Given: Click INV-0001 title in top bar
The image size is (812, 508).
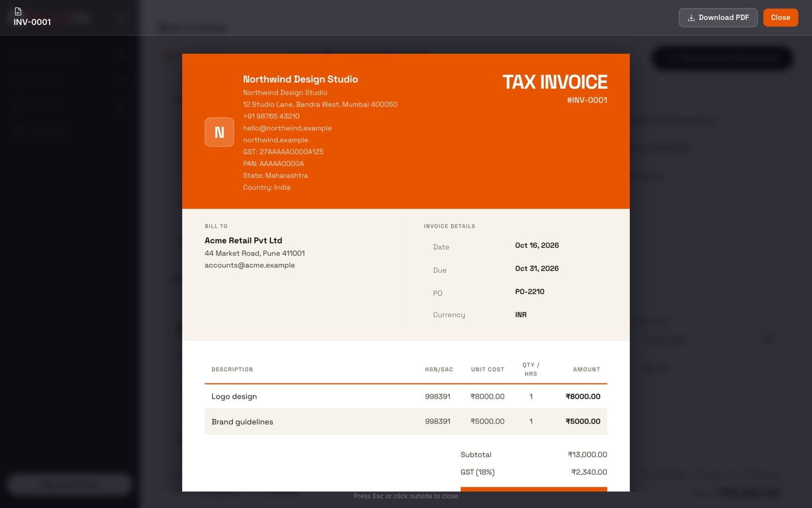Looking at the screenshot, I should (x=32, y=22).
